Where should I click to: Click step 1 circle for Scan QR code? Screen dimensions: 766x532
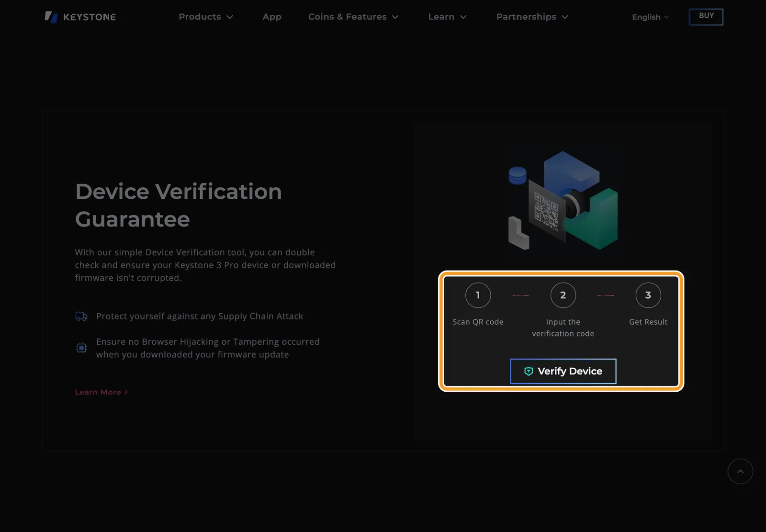coord(478,295)
